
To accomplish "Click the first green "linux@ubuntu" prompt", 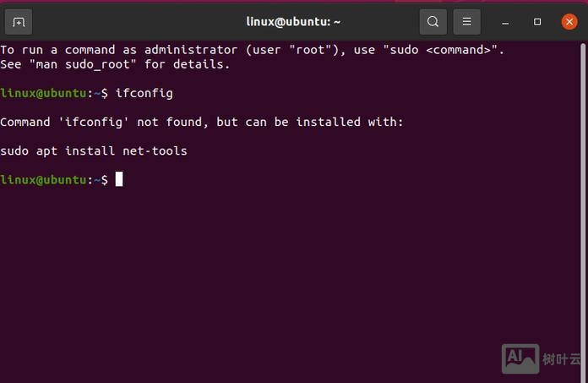I will pos(42,93).
